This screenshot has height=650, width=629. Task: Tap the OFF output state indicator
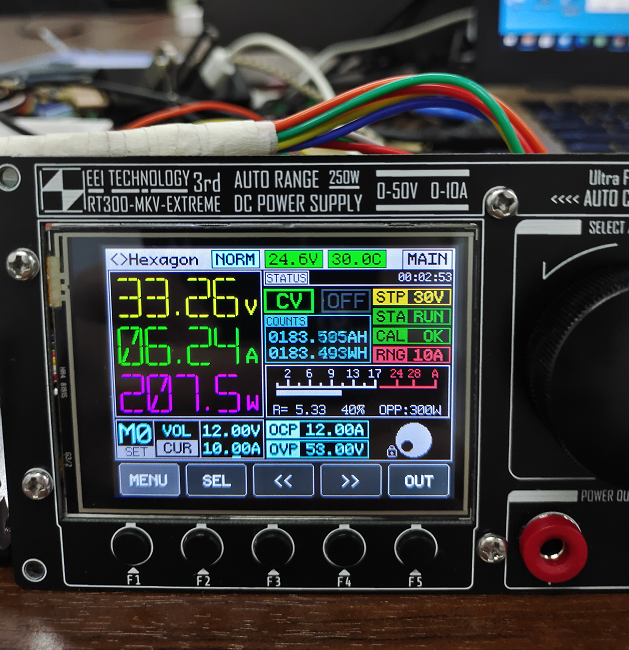346,301
